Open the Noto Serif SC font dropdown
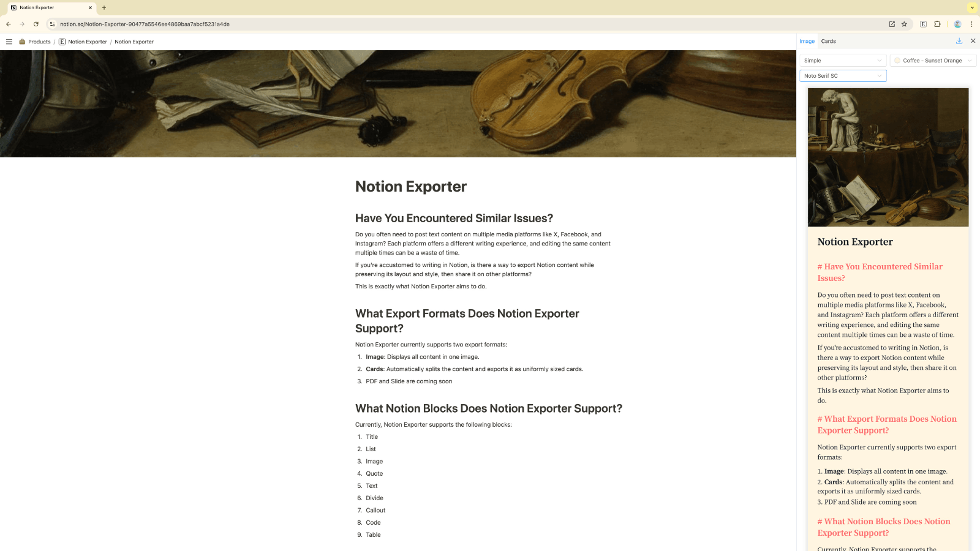The height and width of the screenshot is (551, 980). click(843, 76)
